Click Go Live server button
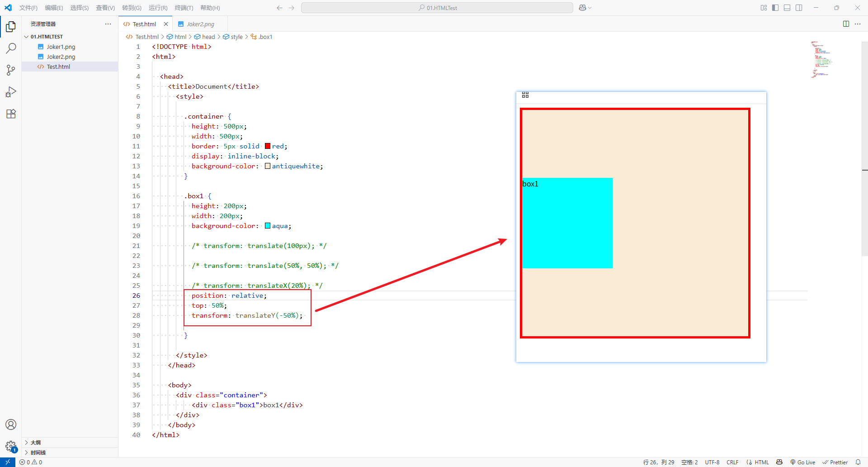 (802, 462)
